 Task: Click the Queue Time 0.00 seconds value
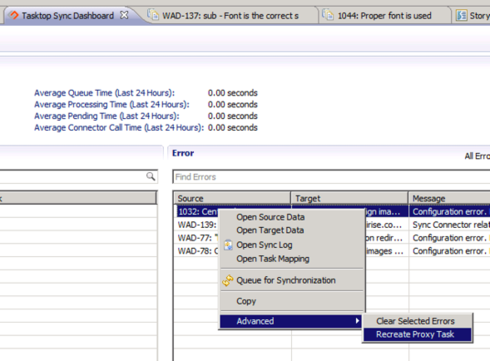click(x=233, y=93)
